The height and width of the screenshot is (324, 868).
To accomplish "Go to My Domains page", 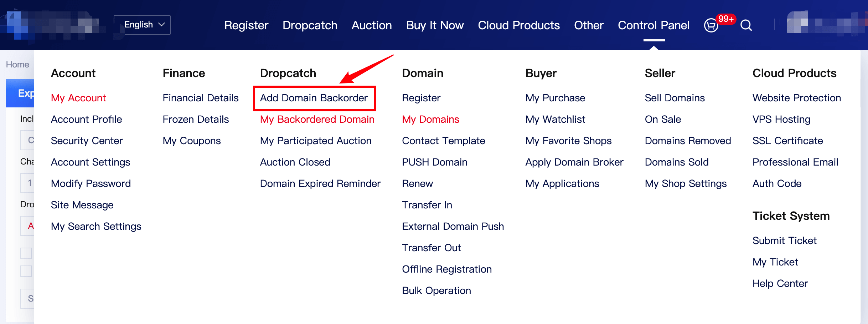I will point(430,119).
